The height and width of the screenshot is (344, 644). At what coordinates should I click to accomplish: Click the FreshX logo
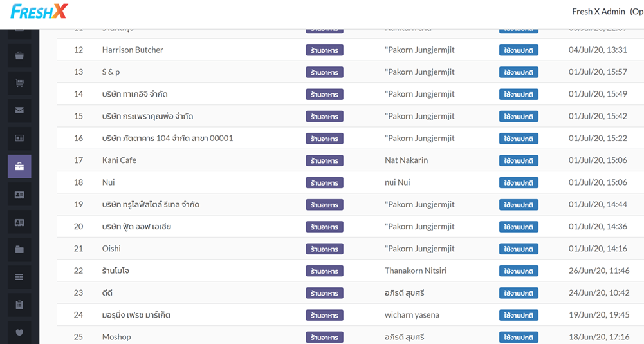[39, 12]
